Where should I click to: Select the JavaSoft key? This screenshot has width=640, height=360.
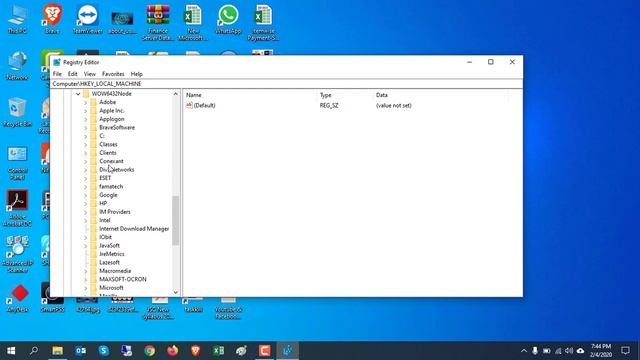(109, 246)
